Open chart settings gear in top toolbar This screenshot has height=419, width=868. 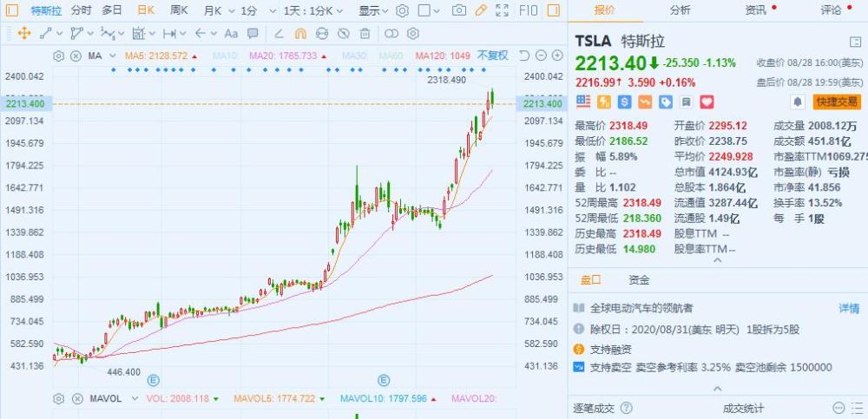pos(403,10)
